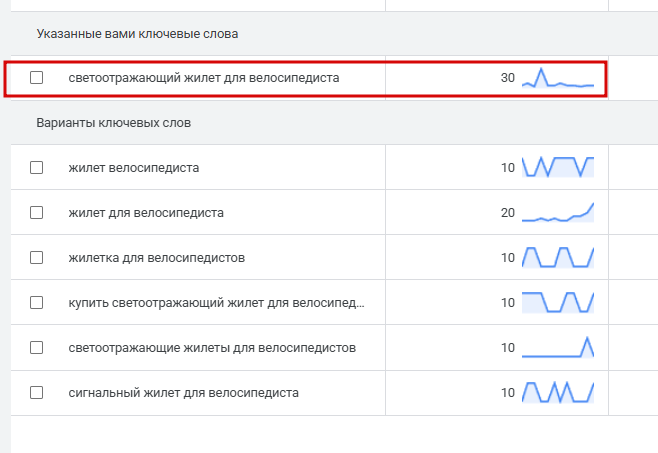
Task: View the sparkline for жилетка для велосипедистов
Action: [x=558, y=257]
